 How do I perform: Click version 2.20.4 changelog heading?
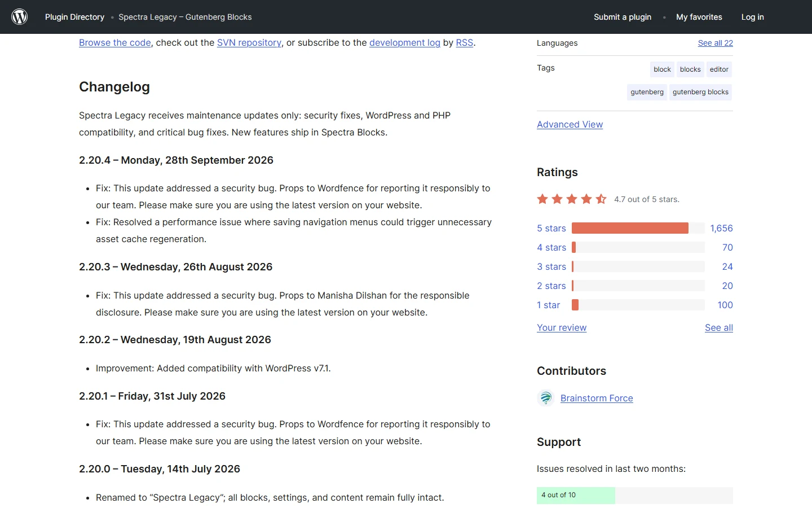tap(176, 160)
